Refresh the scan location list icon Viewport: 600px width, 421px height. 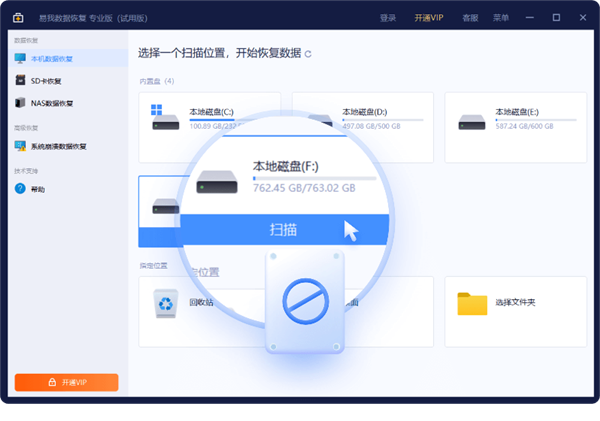coord(308,54)
